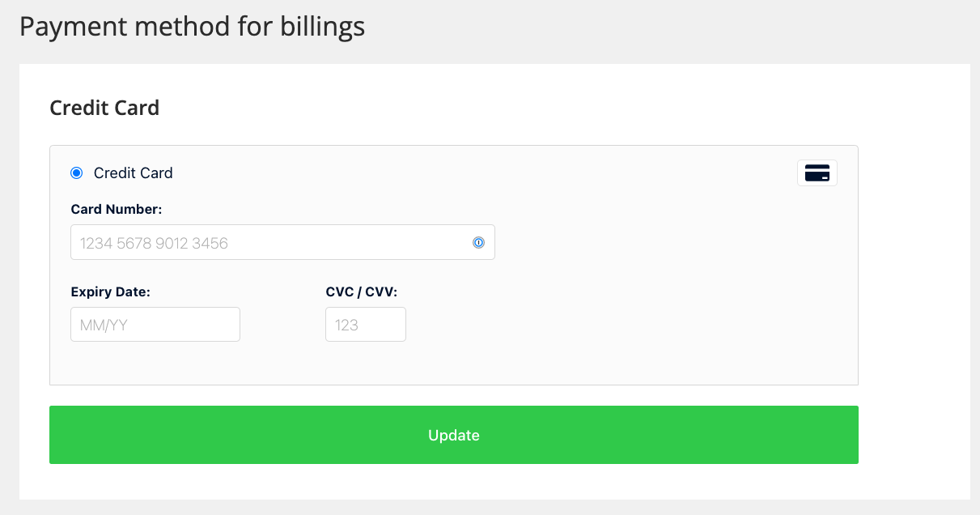
Task: Click the "Payment method for billings" title
Action: [x=193, y=27]
